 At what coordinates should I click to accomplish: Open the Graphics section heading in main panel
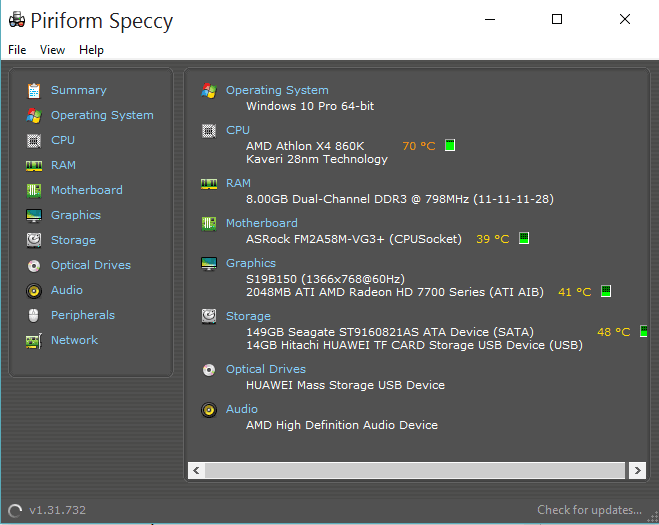tap(251, 263)
